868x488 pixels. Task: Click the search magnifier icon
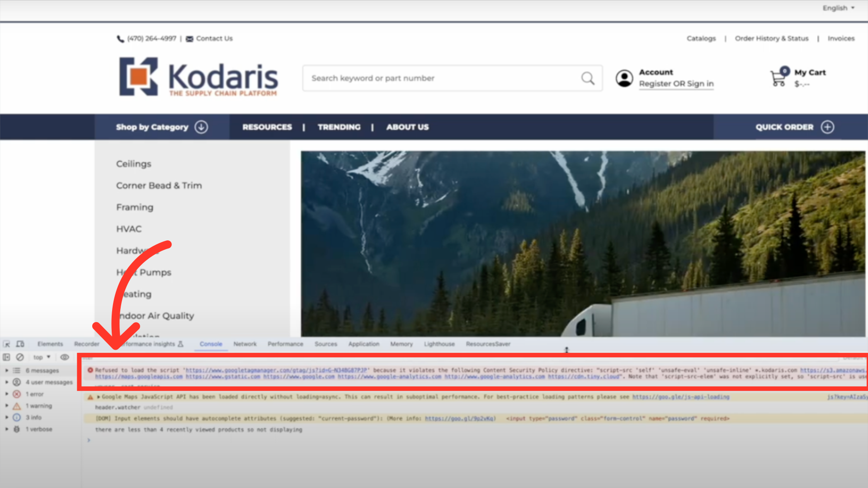[x=588, y=78]
